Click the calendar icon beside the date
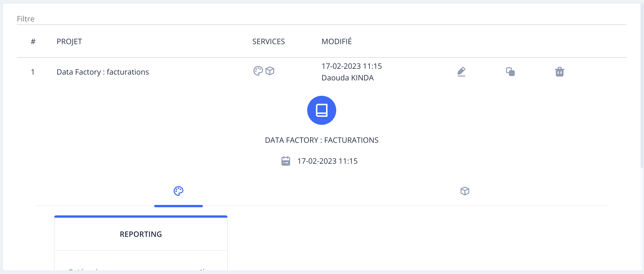 click(x=286, y=161)
